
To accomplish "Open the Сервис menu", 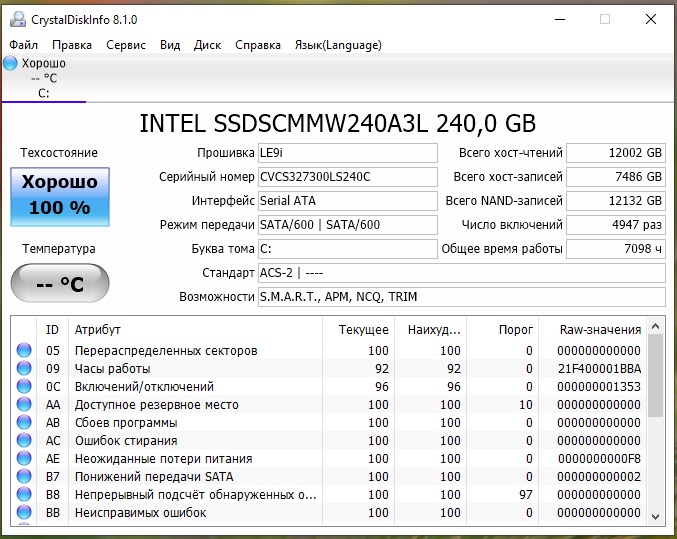I will (126, 45).
